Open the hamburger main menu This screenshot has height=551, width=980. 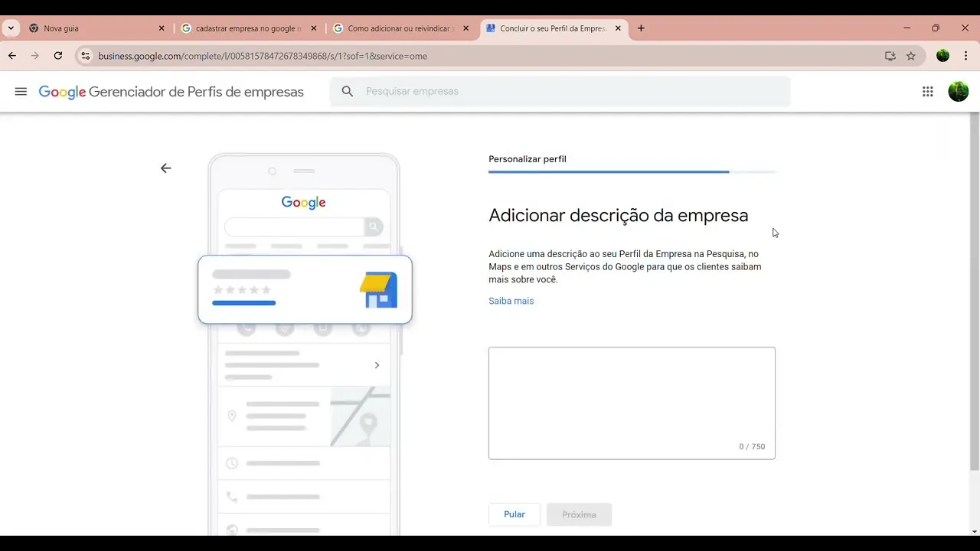click(21, 92)
